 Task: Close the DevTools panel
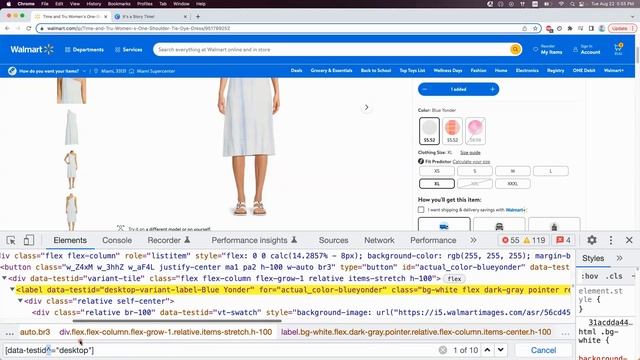(x=629, y=240)
